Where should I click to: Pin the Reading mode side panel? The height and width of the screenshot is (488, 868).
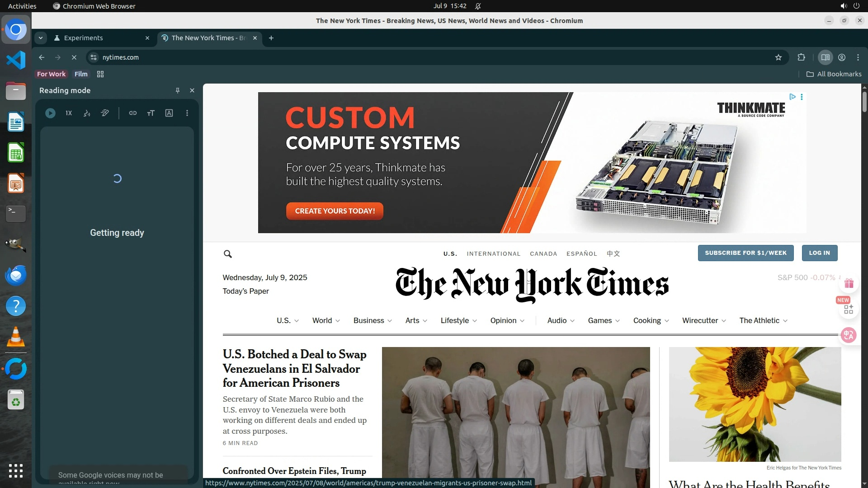(x=178, y=90)
